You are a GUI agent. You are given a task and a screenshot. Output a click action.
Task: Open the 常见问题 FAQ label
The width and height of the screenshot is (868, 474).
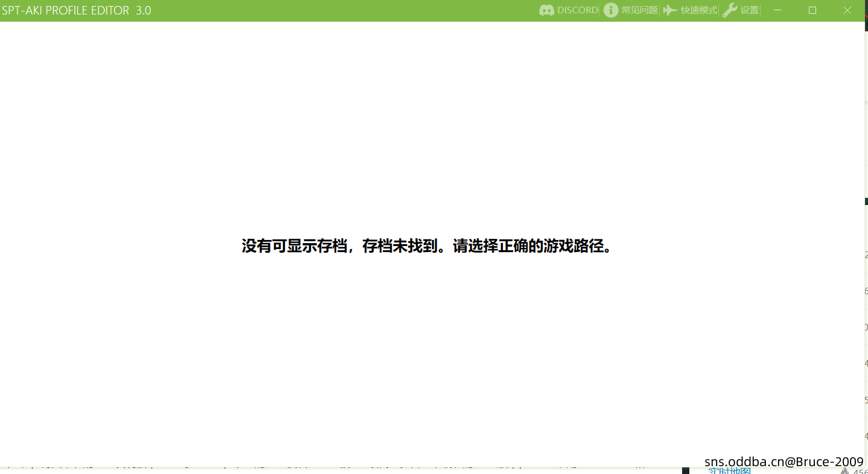coord(639,10)
